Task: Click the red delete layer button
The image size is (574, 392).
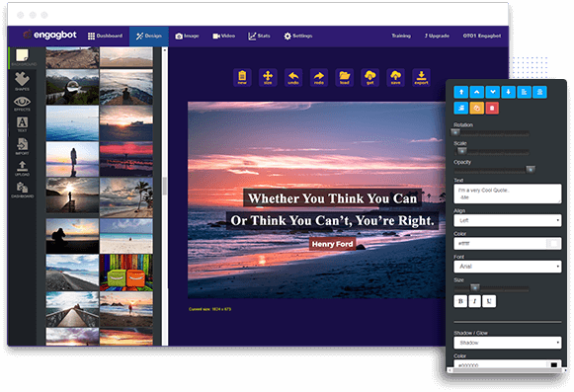Action: tap(492, 109)
